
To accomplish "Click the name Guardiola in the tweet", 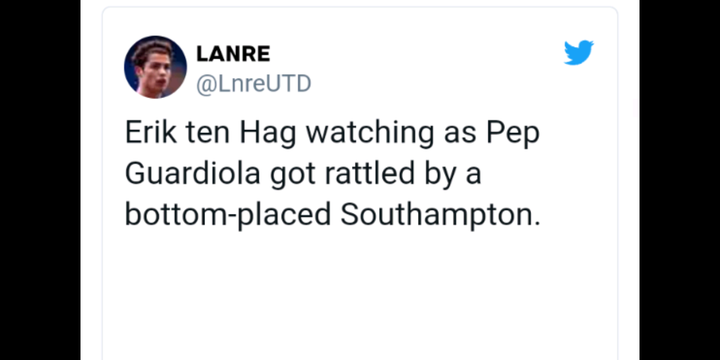I will [192, 174].
